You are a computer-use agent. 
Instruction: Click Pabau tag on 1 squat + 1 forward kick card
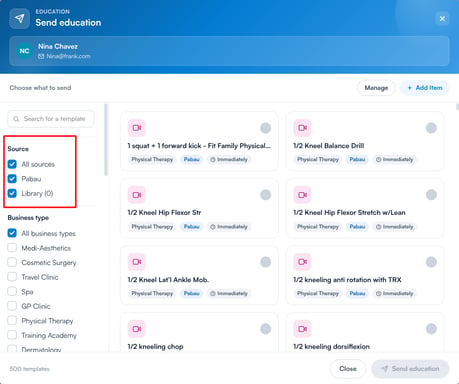[x=192, y=160]
